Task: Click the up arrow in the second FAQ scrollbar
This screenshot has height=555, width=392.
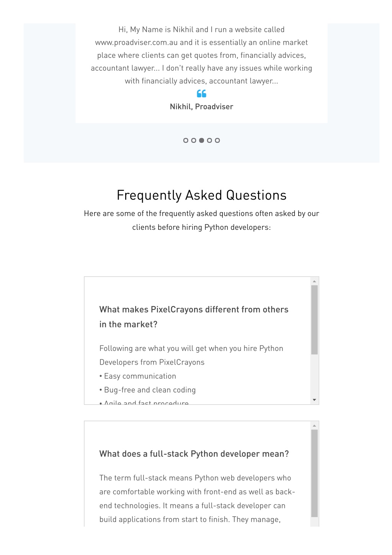Action: click(x=314, y=426)
